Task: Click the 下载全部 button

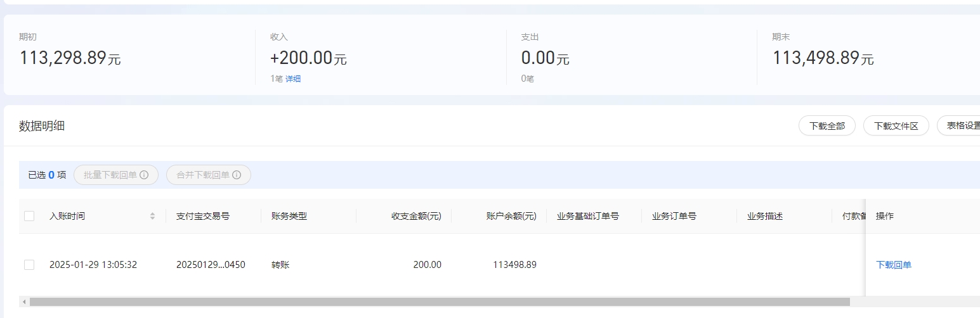Action: coord(827,125)
